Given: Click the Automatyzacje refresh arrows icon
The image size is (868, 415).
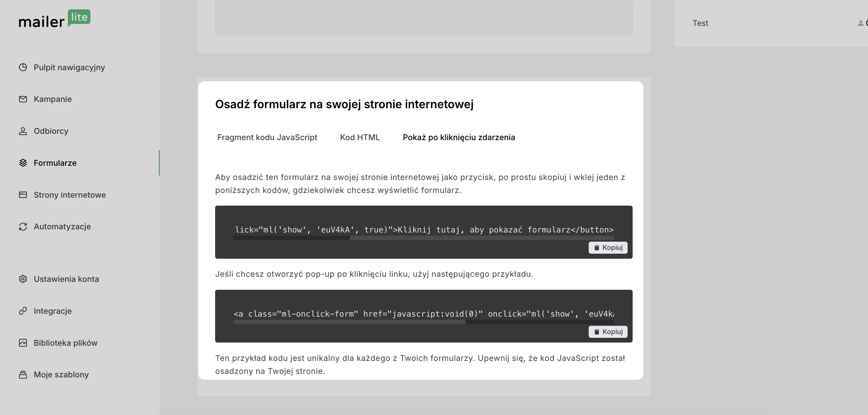Looking at the screenshot, I should point(23,227).
